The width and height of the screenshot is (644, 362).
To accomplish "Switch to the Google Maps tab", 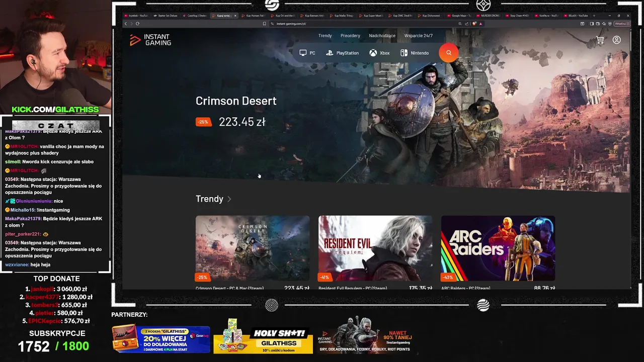I will [459, 16].
